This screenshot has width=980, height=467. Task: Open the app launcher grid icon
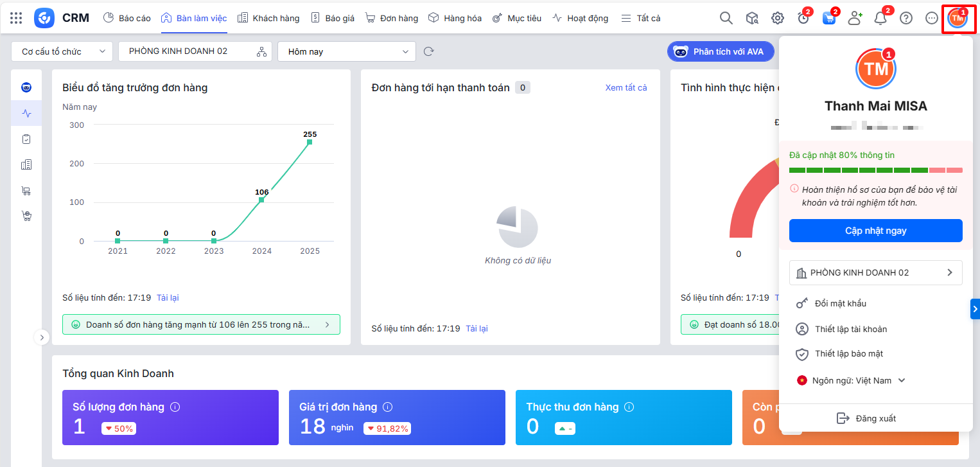(x=16, y=18)
